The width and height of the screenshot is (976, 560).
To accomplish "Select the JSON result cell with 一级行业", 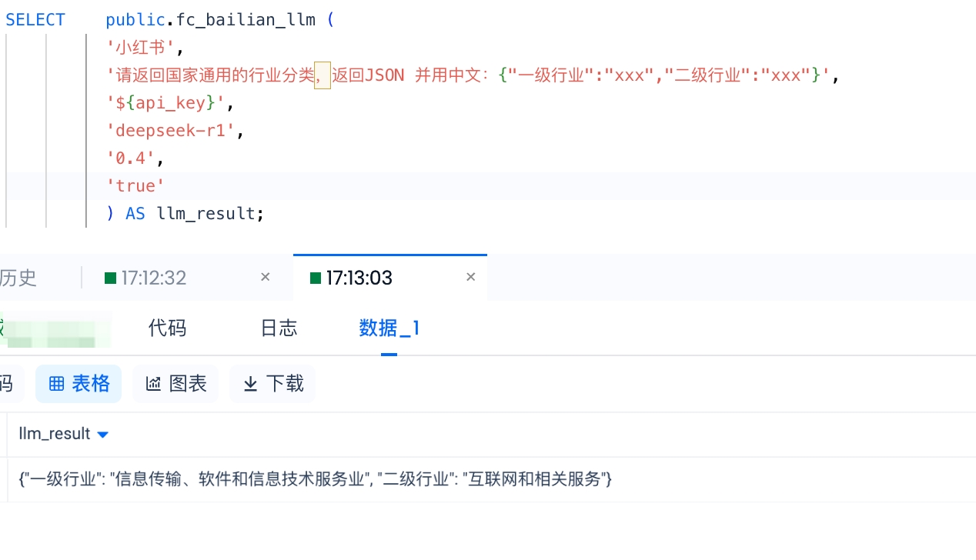I will click(x=316, y=479).
